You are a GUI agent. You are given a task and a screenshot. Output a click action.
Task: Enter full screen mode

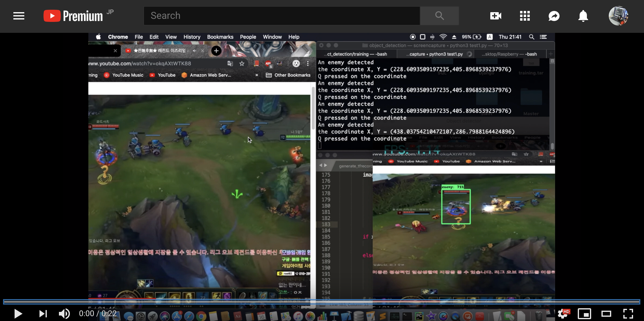coord(628,313)
